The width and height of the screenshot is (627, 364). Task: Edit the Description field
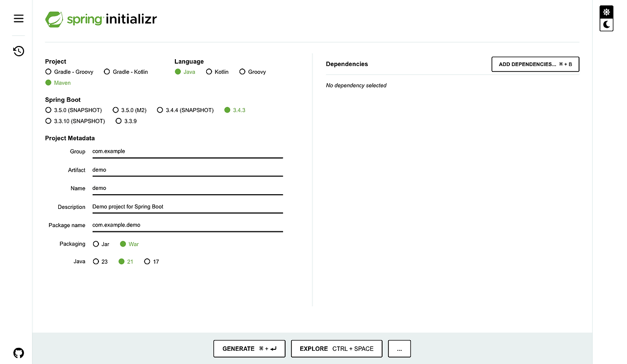188,207
